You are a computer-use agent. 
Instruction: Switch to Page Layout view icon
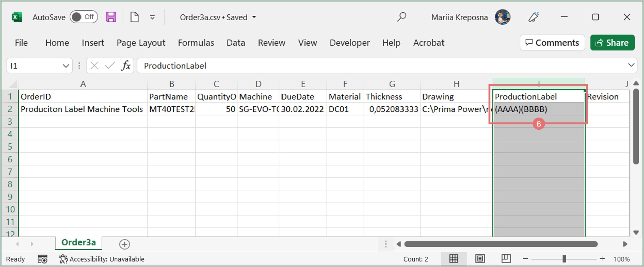(x=480, y=259)
